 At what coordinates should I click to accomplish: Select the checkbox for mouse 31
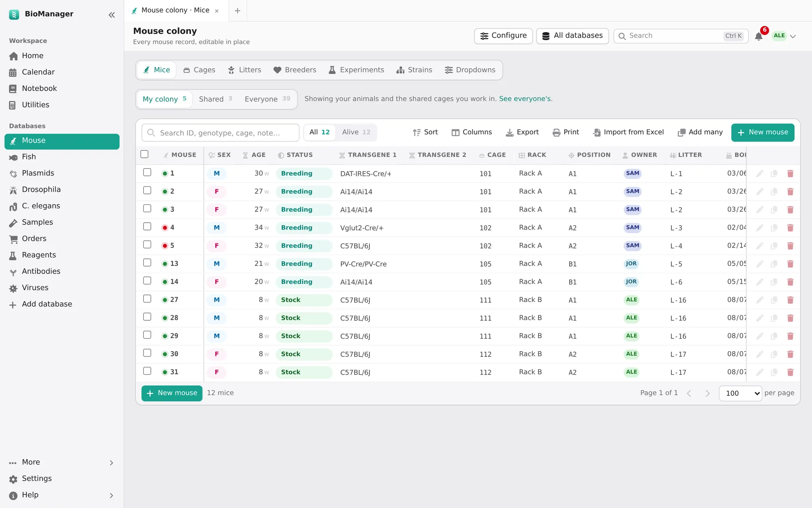147,371
